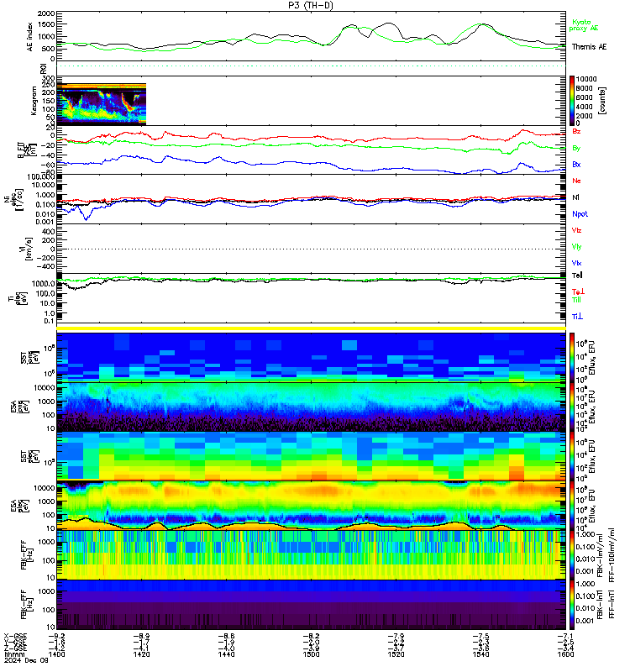This screenshot has height=672, width=630.
Task: Click the "FBK-1nT" color bar label
Action: (x=601, y=604)
